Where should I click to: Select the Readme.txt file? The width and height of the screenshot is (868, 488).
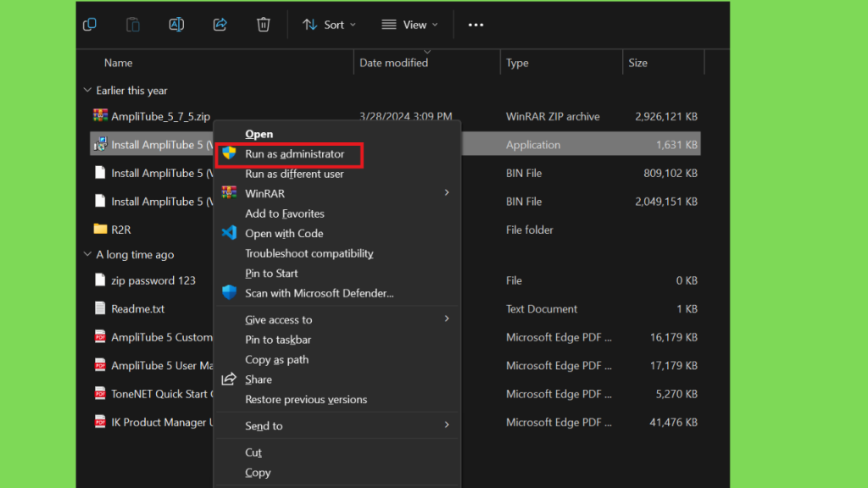pyautogui.click(x=137, y=309)
